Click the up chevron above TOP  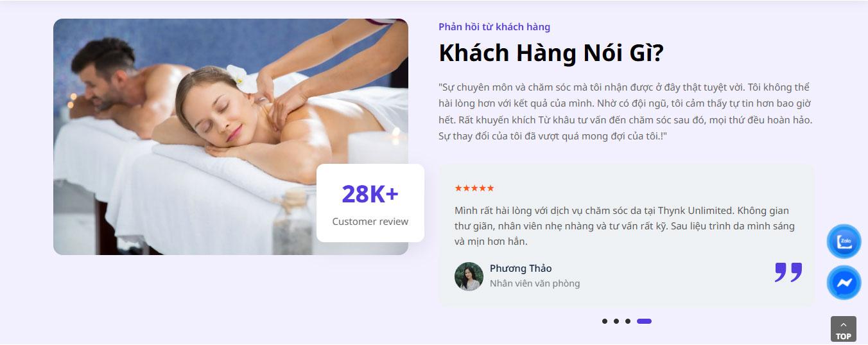[844, 325]
